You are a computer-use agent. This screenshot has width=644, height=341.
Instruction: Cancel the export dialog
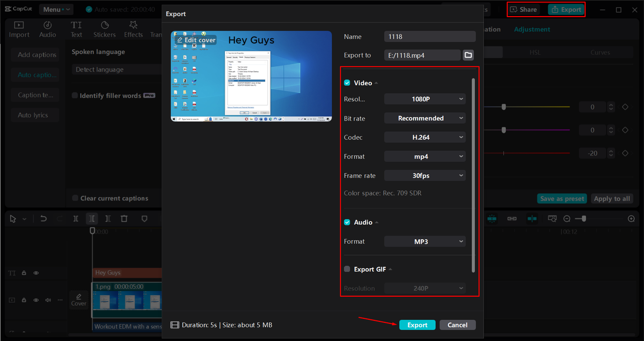pos(457,325)
